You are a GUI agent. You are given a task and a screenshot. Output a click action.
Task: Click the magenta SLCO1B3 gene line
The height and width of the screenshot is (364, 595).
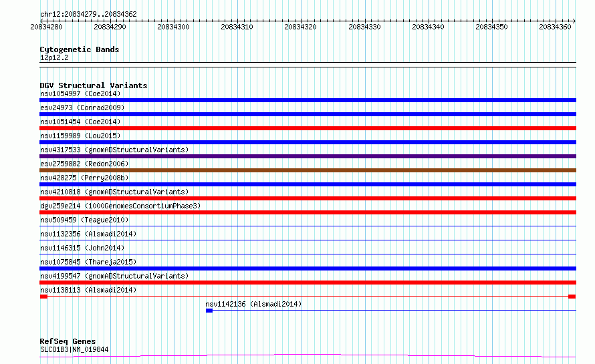click(308, 356)
